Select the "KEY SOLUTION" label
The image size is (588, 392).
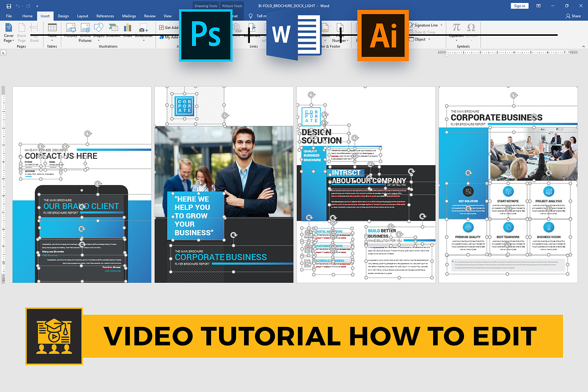point(468,201)
